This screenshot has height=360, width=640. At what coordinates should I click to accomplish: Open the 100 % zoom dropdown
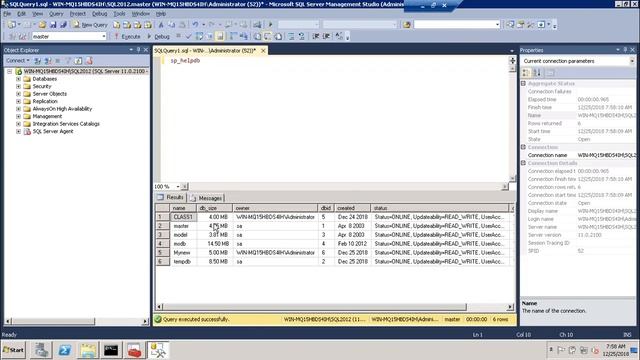(x=178, y=187)
